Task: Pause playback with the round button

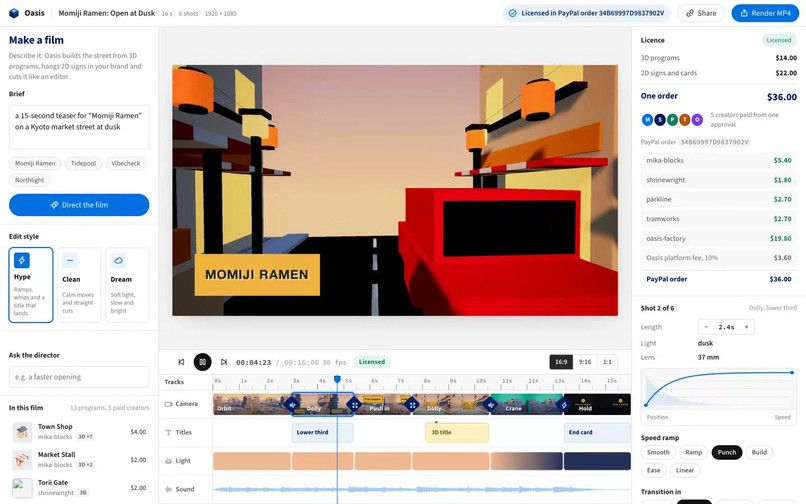Action: [x=203, y=362]
